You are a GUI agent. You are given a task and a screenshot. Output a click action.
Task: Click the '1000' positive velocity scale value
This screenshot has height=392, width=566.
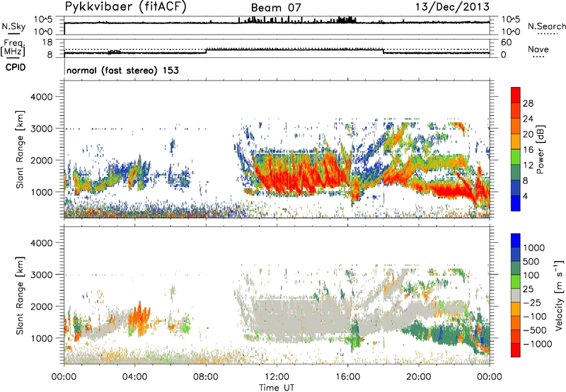click(534, 248)
